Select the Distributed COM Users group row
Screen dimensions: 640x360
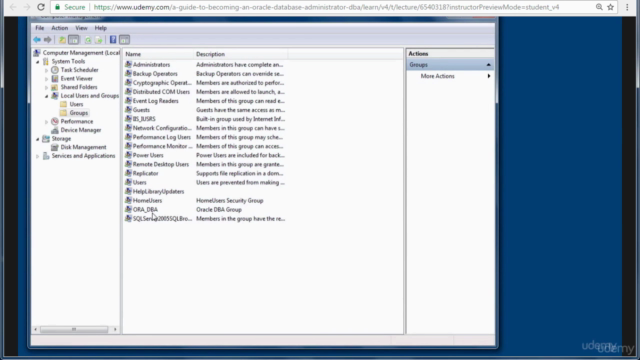[x=205, y=92]
